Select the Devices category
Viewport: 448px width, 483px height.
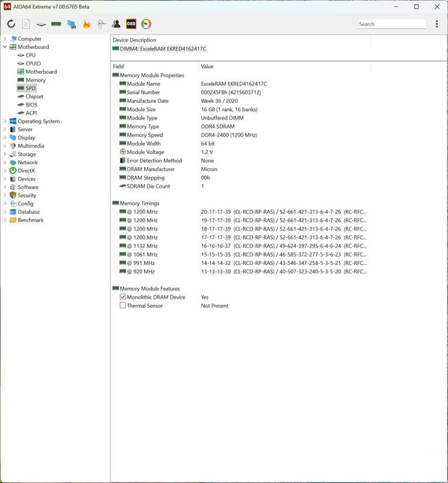[26, 179]
